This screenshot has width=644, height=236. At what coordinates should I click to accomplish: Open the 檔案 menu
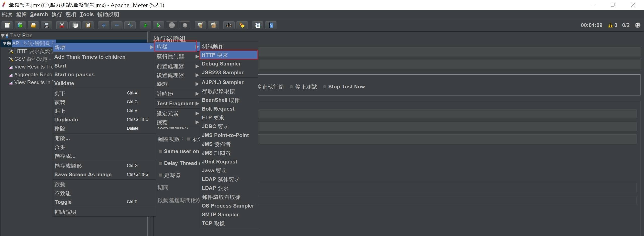coord(7,14)
